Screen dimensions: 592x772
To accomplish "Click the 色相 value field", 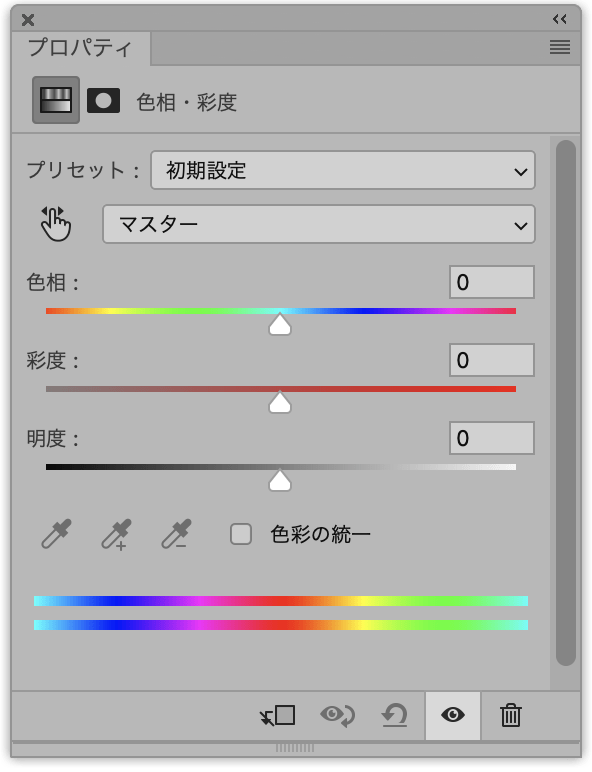I will click(492, 282).
